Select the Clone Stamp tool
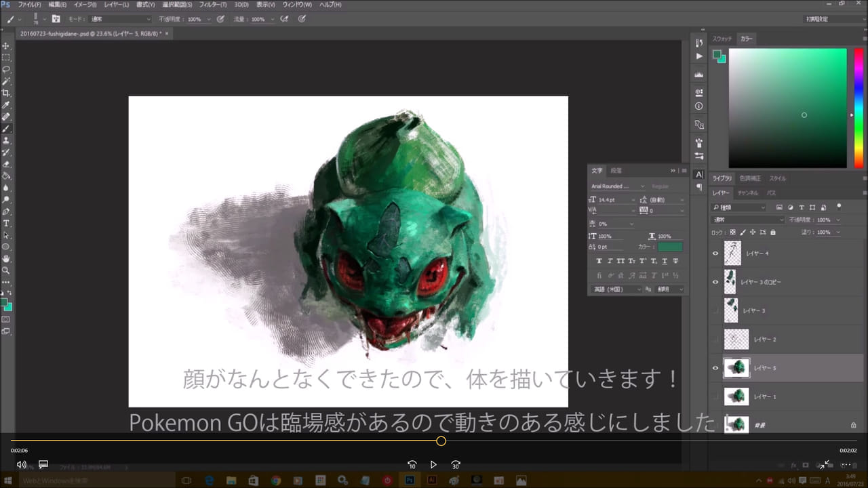 (x=6, y=140)
